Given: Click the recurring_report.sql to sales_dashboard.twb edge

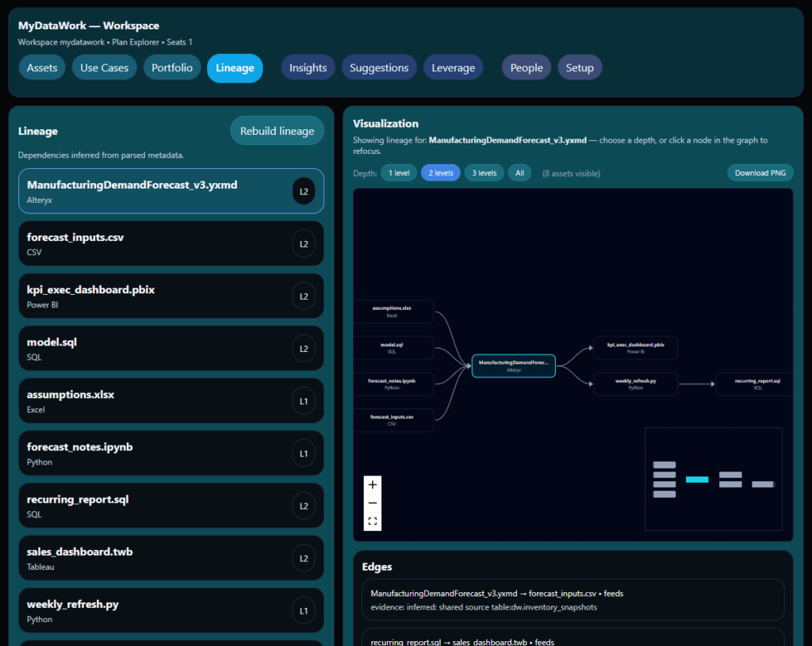Looking at the screenshot, I should pyautogui.click(x=573, y=638).
